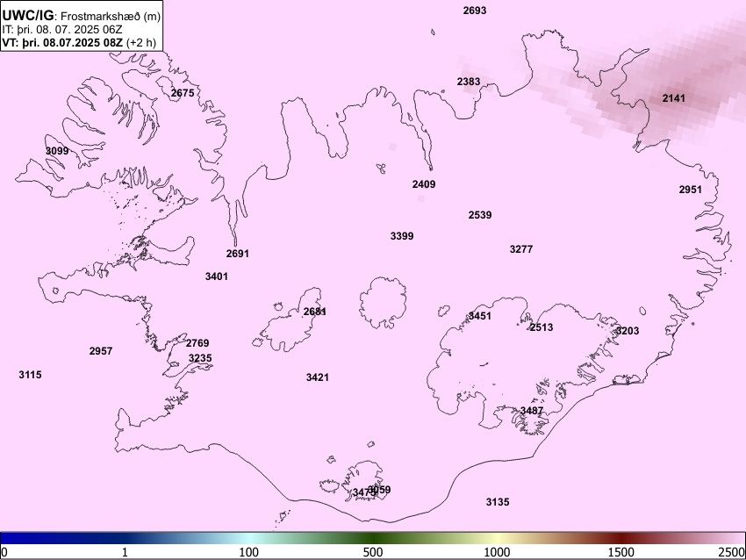The image size is (746, 560).
Task: Click the 3235 value label
Action: [x=200, y=358]
